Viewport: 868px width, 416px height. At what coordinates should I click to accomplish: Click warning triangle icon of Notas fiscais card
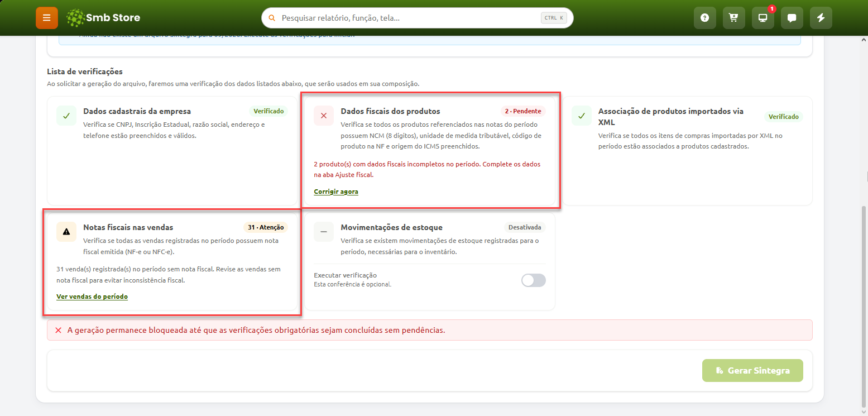[66, 232]
